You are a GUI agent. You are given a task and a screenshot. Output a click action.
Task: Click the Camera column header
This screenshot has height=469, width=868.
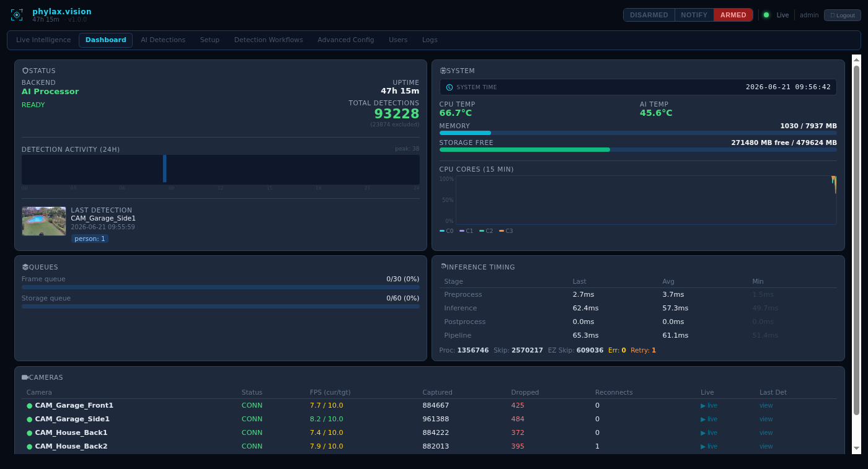pyautogui.click(x=39, y=392)
